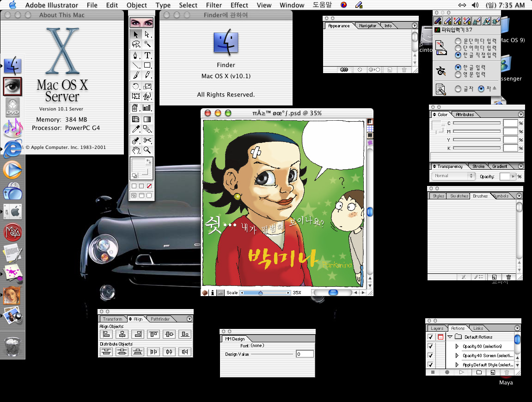Click the Horizontal Align Left icon
Screen dimensions: 532x402
click(x=106, y=334)
